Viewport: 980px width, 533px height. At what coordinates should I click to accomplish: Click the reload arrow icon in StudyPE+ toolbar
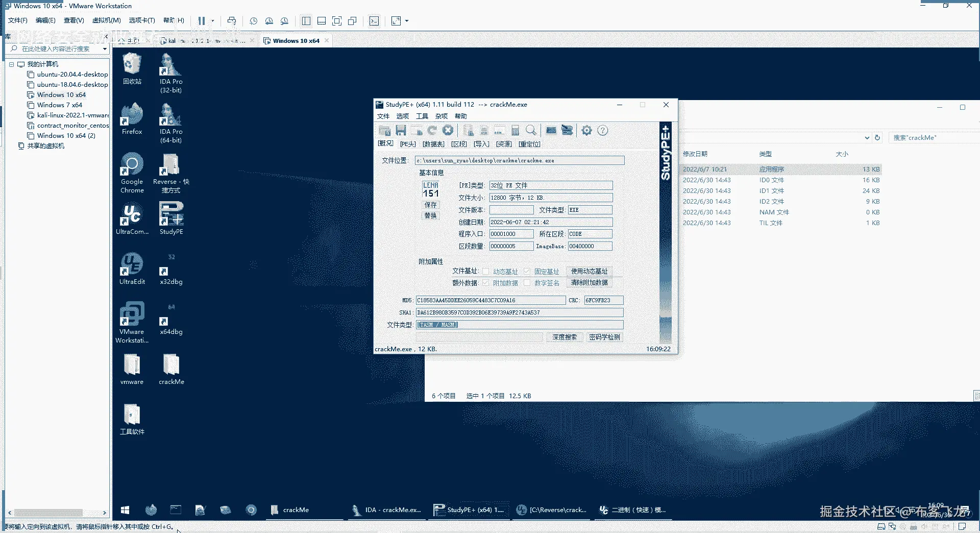pyautogui.click(x=432, y=130)
